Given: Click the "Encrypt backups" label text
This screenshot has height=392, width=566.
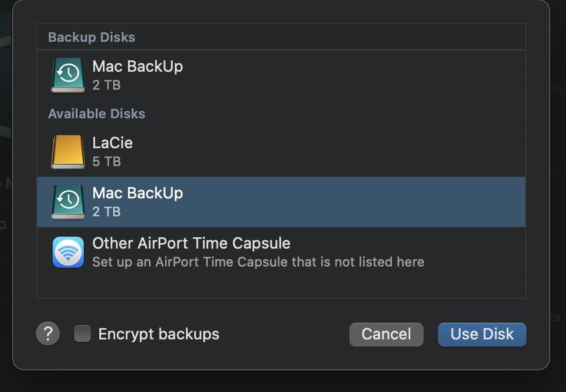Looking at the screenshot, I should (x=159, y=334).
